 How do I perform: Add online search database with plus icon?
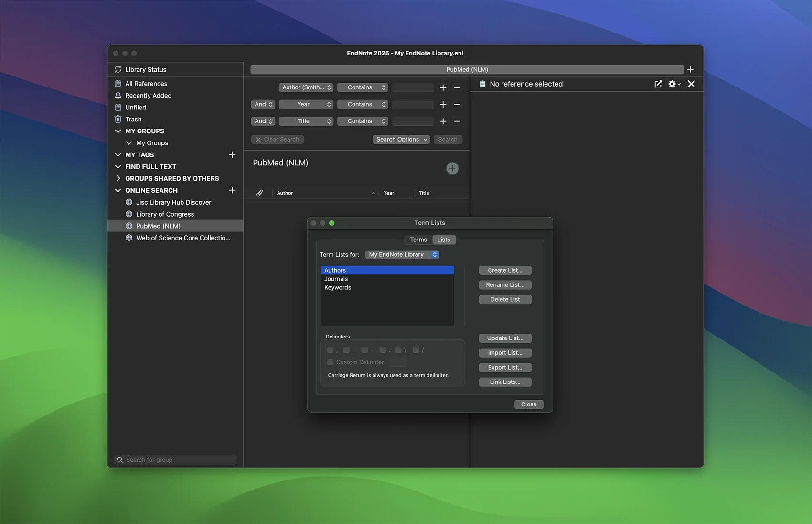[232, 190]
